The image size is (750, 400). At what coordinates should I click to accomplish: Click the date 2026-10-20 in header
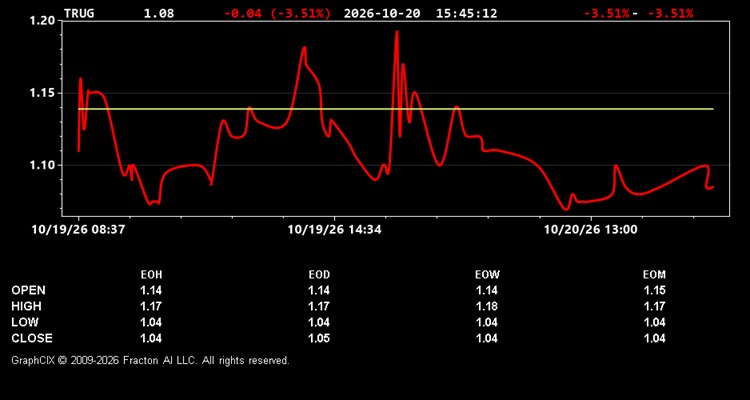pyautogui.click(x=382, y=13)
